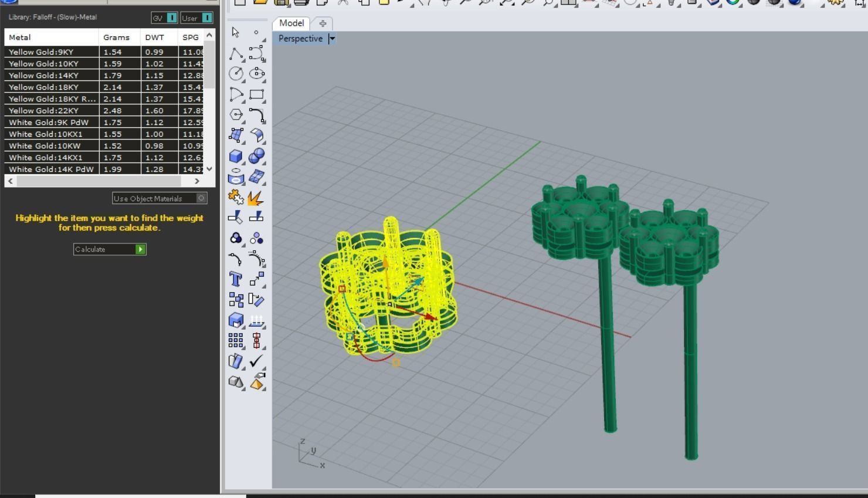868x498 pixels.
Task: Select the Yellow Gold:14KY row
Action: click(x=104, y=75)
